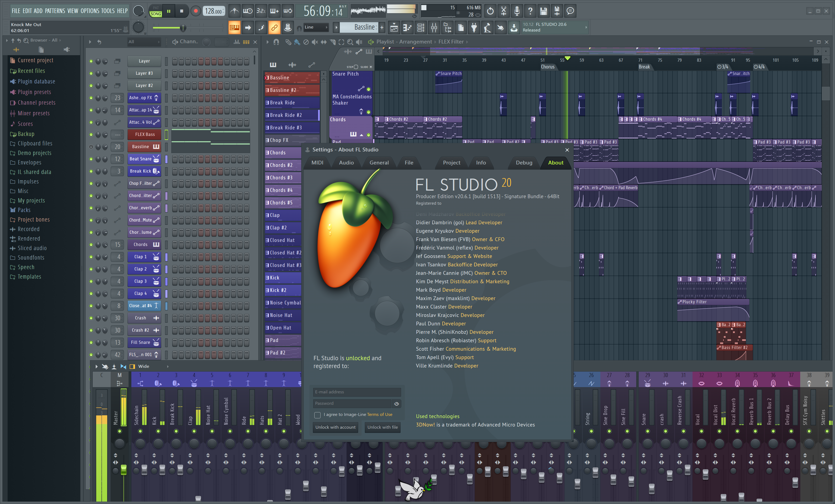Expand the Playlist menu arrow
835x504 pixels.
click(x=267, y=42)
